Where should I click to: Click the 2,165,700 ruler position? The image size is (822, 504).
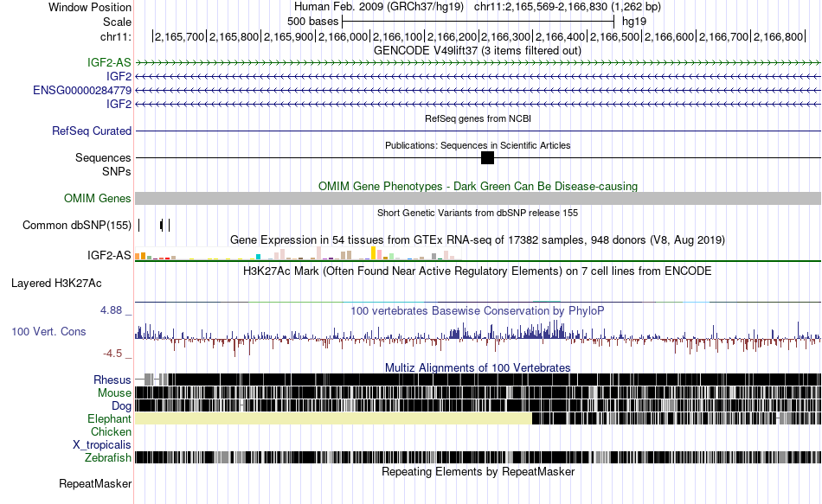179,36
